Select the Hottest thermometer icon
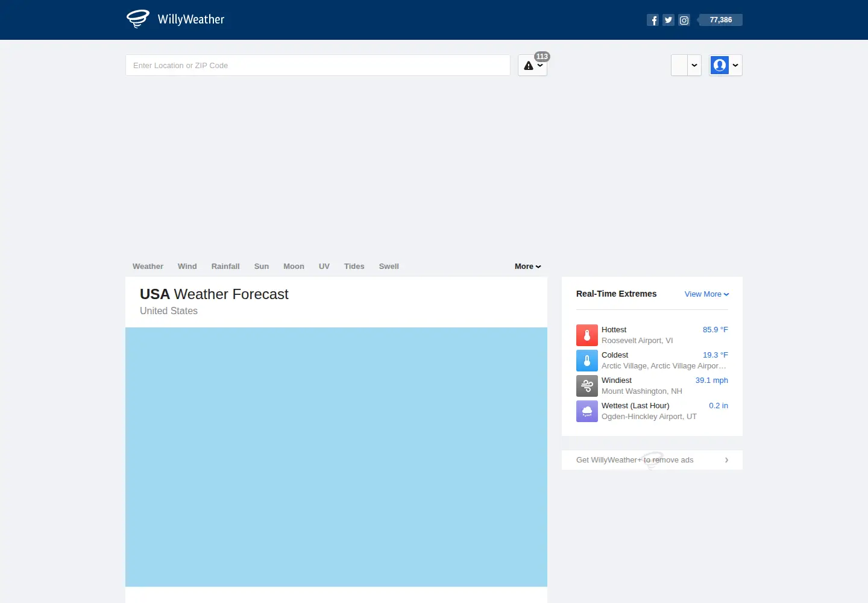Viewport: 868px width, 603px height. click(x=587, y=335)
